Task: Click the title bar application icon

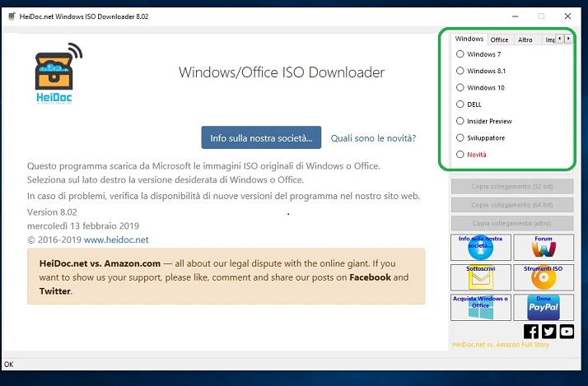Action: point(12,16)
